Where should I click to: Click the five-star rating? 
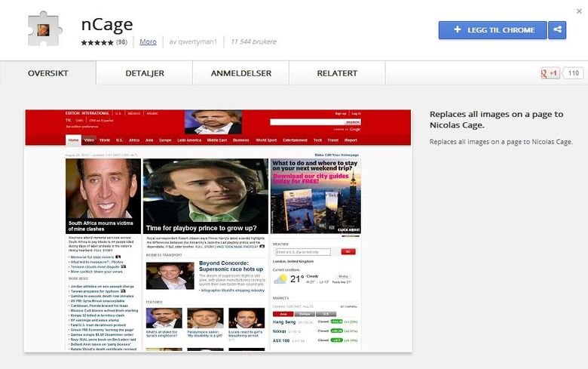click(97, 42)
